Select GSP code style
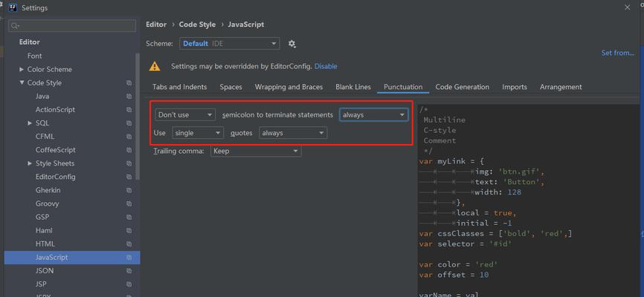Viewport: 644px width, 297px height. point(42,217)
